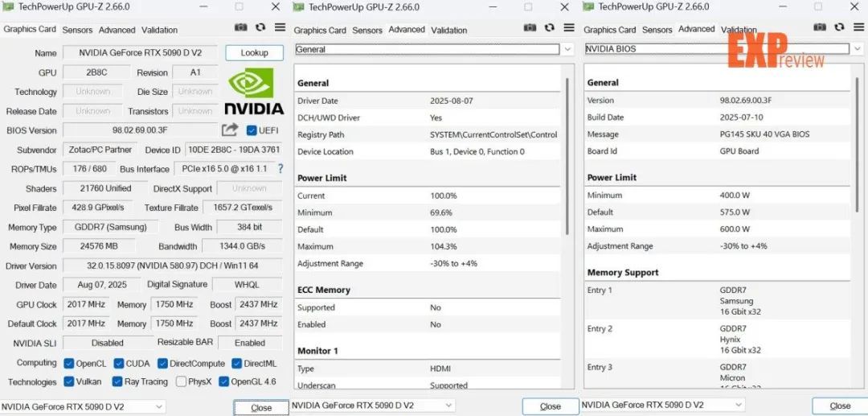Click the Shaders field 21760 Unified
The height and width of the screenshot is (416, 868).
coord(106,188)
